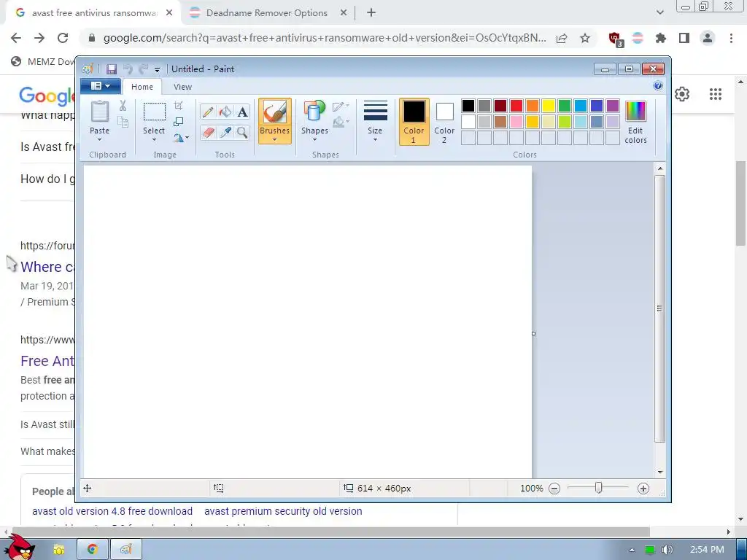Screen dimensions: 747x560
Task: Bookmark page with Chrome star icon
Action: [585, 38]
